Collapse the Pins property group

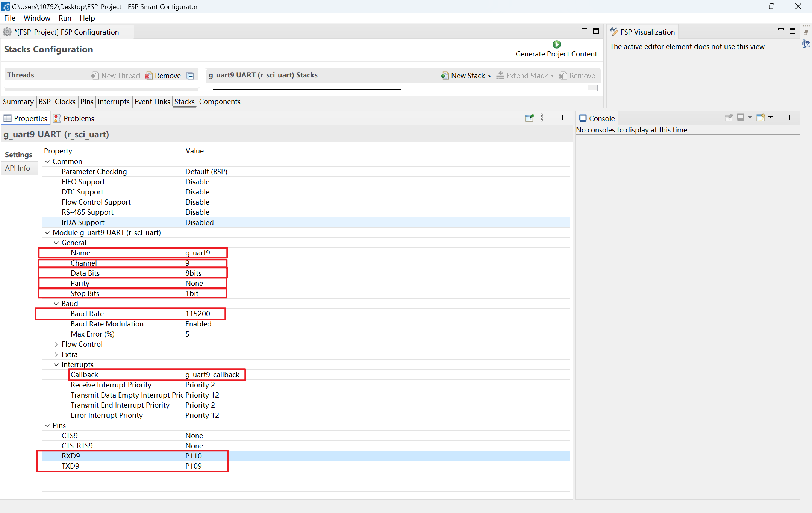(x=47, y=425)
